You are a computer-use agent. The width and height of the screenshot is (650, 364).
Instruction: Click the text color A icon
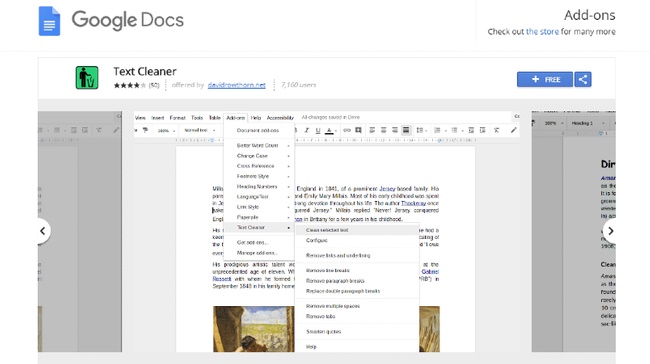point(329,131)
